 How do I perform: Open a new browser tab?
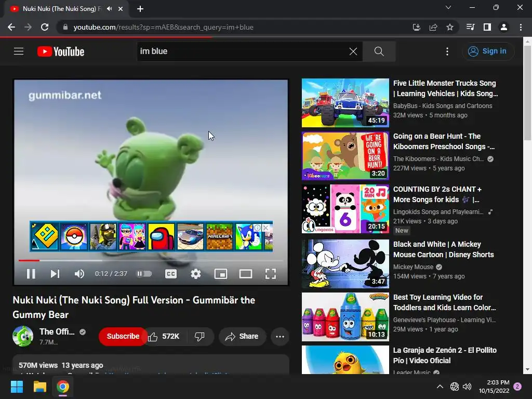click(140, 9)
